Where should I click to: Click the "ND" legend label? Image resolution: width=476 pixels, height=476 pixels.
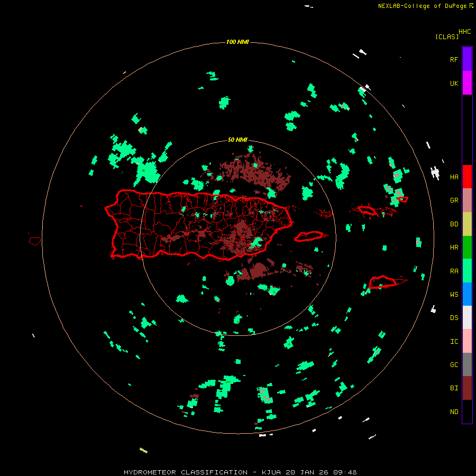454,412
